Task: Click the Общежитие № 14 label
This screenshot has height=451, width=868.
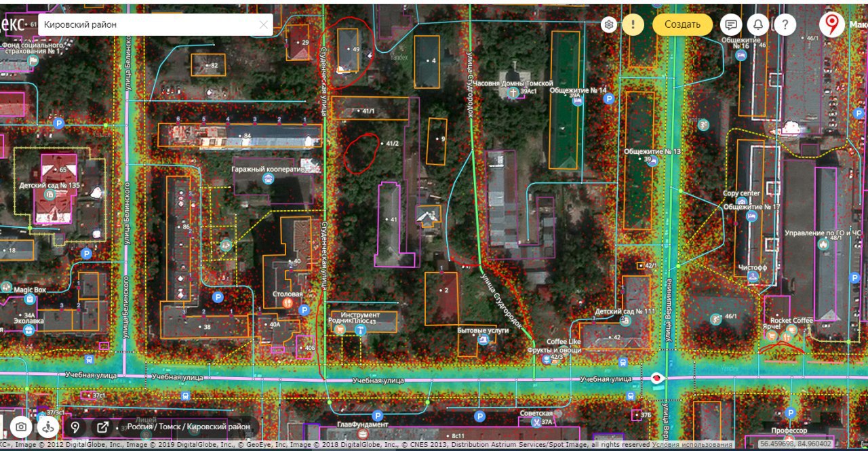Action: pyautogui.click(x=578, y=90)
